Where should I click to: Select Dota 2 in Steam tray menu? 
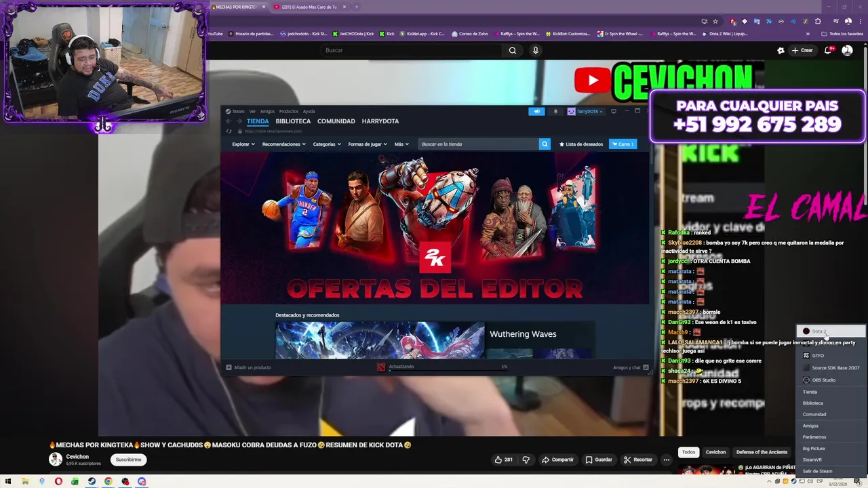pyautogui.click(x=831, y=331)
